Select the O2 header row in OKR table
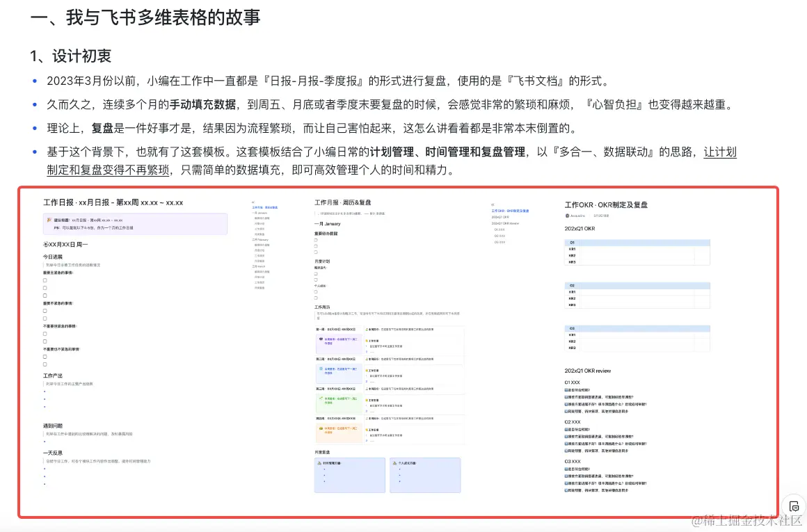Viewport: 807px width, 532px height. [x=637, y=286]
